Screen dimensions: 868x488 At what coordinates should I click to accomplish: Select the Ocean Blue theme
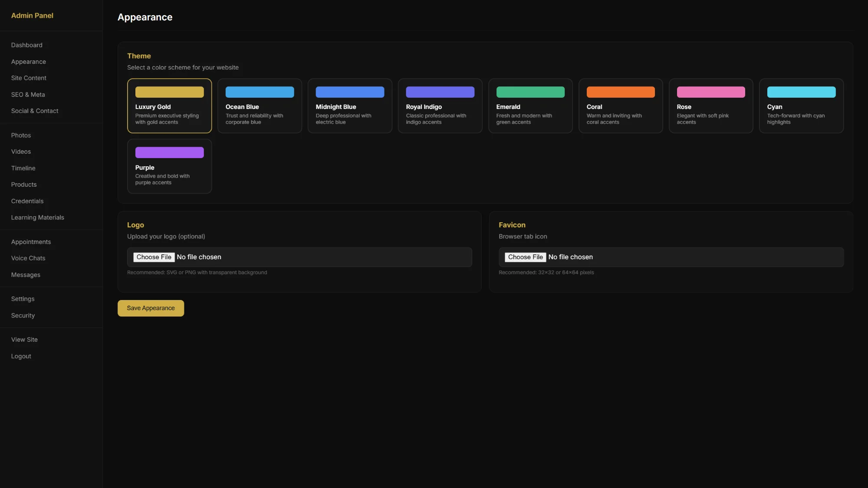pos(260,106)
